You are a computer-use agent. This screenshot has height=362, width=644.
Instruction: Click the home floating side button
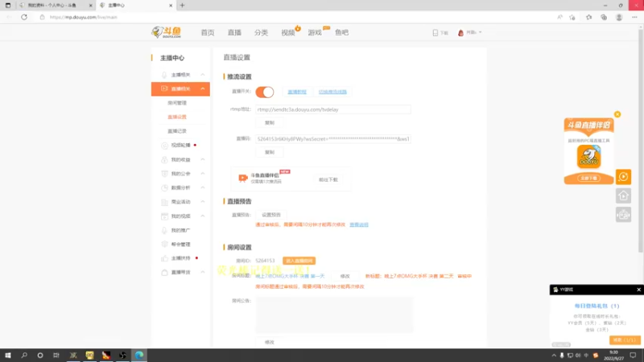(623, 195)
